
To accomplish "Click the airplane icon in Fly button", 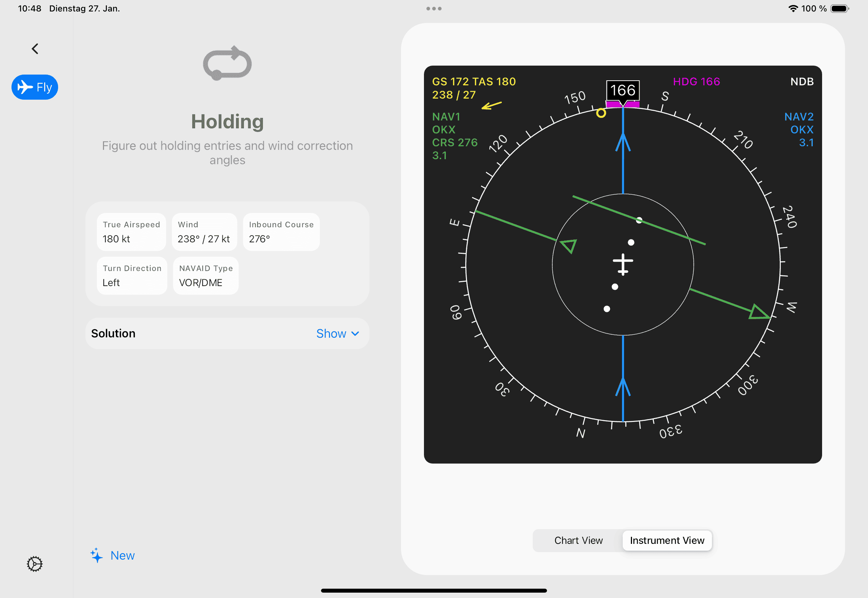I will tap(25, 87).
